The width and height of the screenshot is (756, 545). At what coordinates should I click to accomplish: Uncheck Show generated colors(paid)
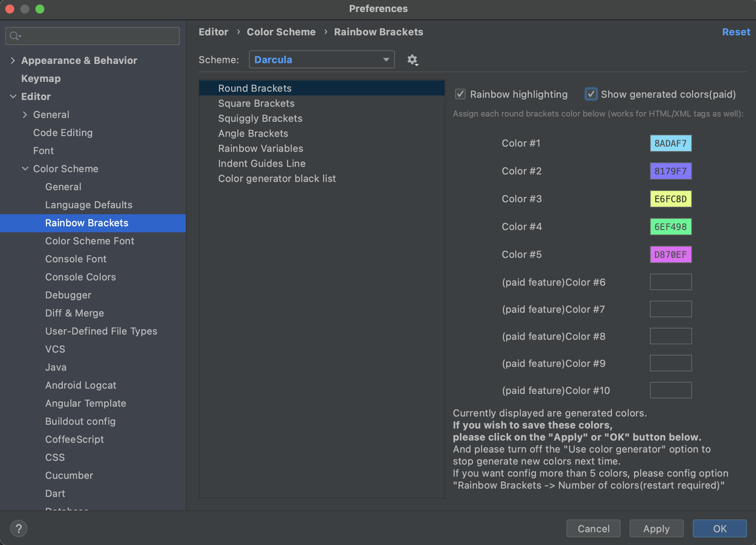point(591,94)
